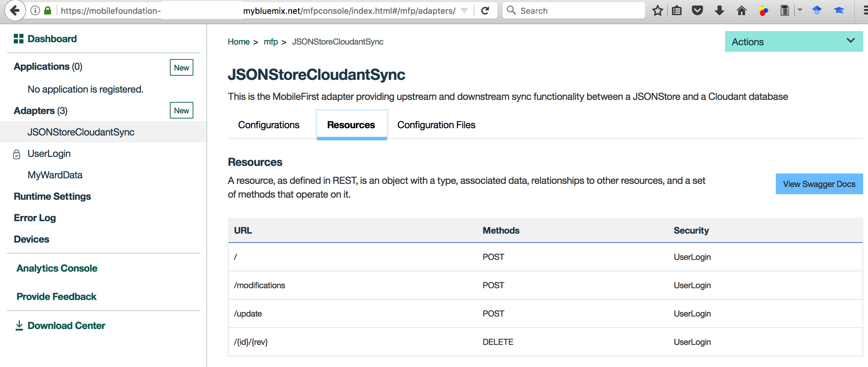Click the browser address bar URL

pyautogui.click(x=258, y=11)
